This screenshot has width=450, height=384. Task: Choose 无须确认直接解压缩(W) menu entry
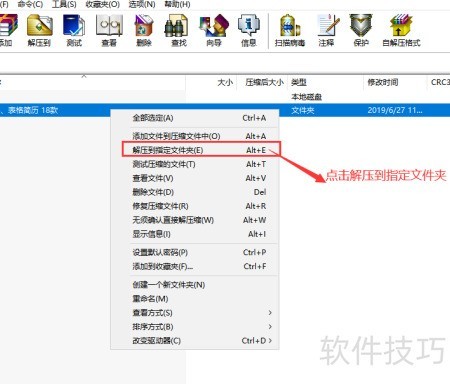[195, 220]
